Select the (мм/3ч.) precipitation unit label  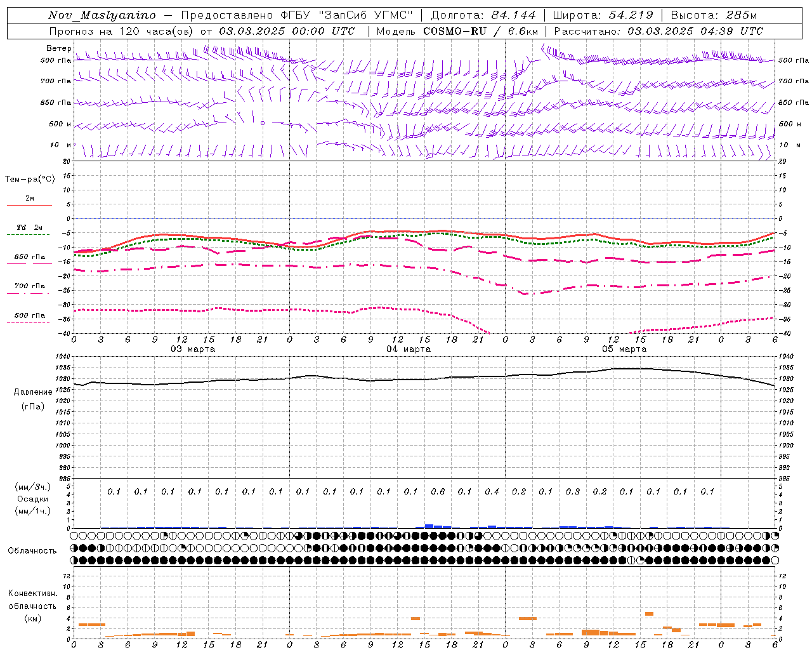33,487
